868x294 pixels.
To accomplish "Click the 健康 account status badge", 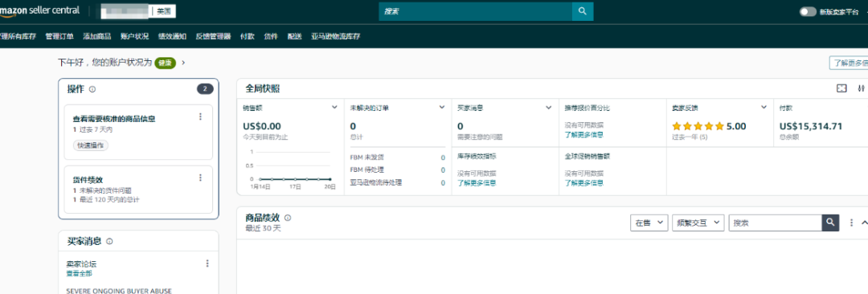I will [x=165, y=63].
